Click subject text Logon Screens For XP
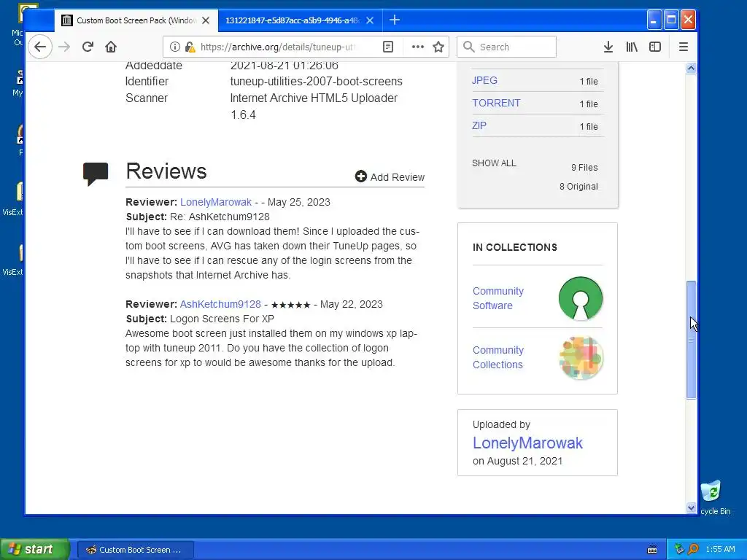This screenshot has height=560, width=747. coord(222,319)
